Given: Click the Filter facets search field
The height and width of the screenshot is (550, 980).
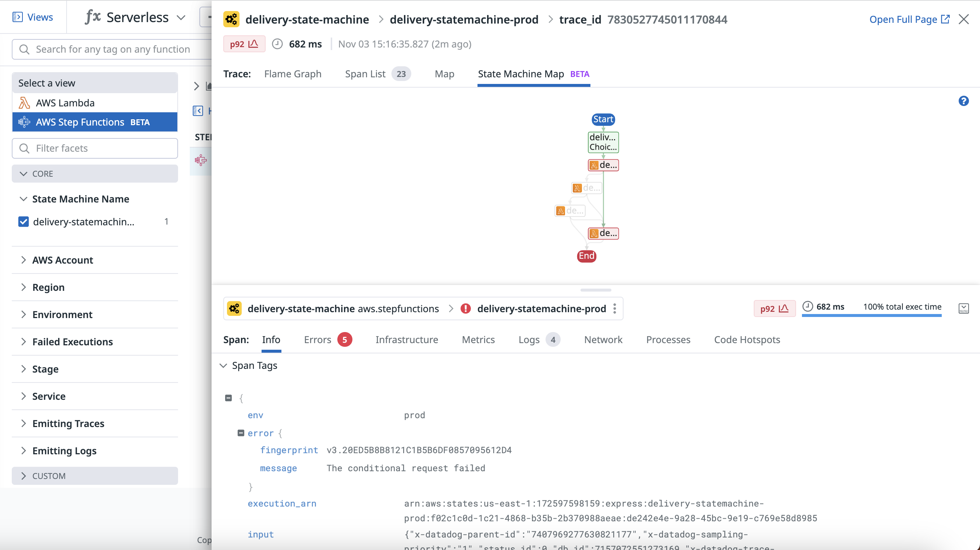Looking at the screenshot, I should [x=95, y=148].
